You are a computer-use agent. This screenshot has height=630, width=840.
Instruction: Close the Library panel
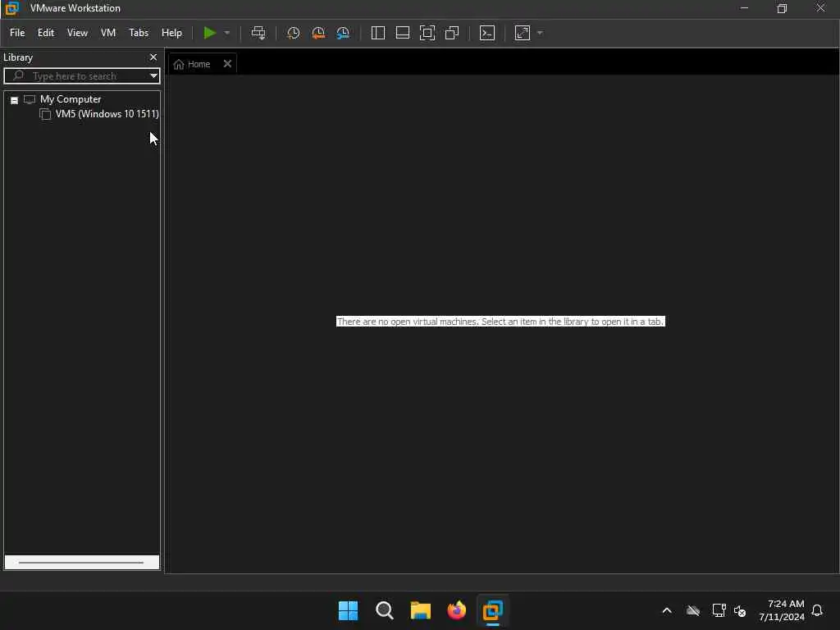[153, 57]
